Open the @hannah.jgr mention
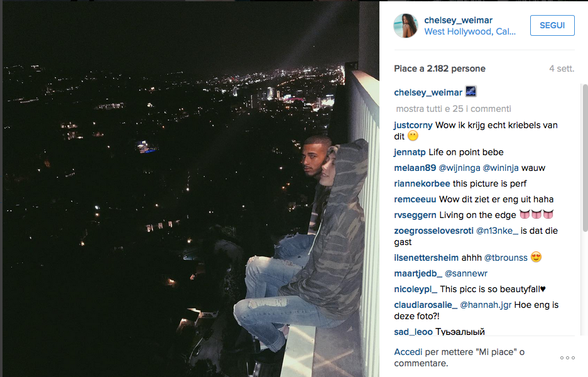This screenshot has height=377, width=588. 486,305
